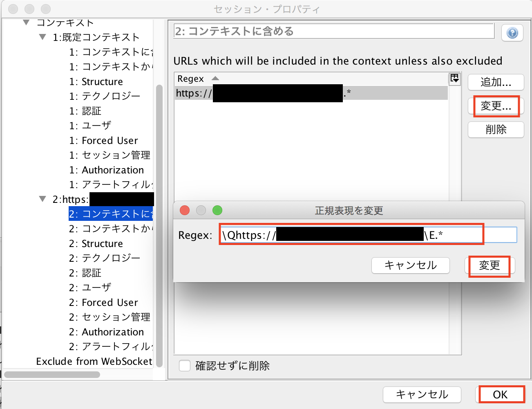This screenshot has height=409, width=532.
Task: Select 1: アラートフィルタ in the tree
Action: pyautogui.click(x=111, y=185)
